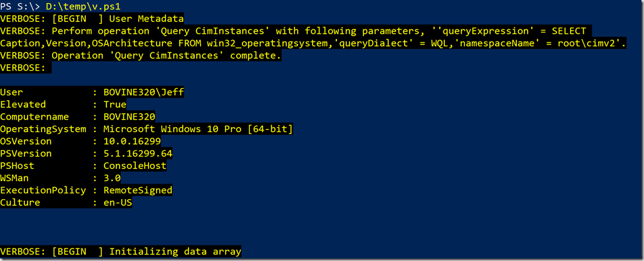The image size is (644, 261).
Task: Click the RemoteSigned execution policy value
Action: click(138, 190)
